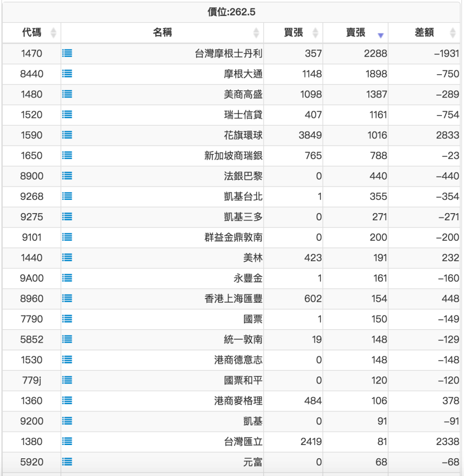Open the list icon for 港商麥格理
This screenshot has width=464, height=476.
[67, 401]
